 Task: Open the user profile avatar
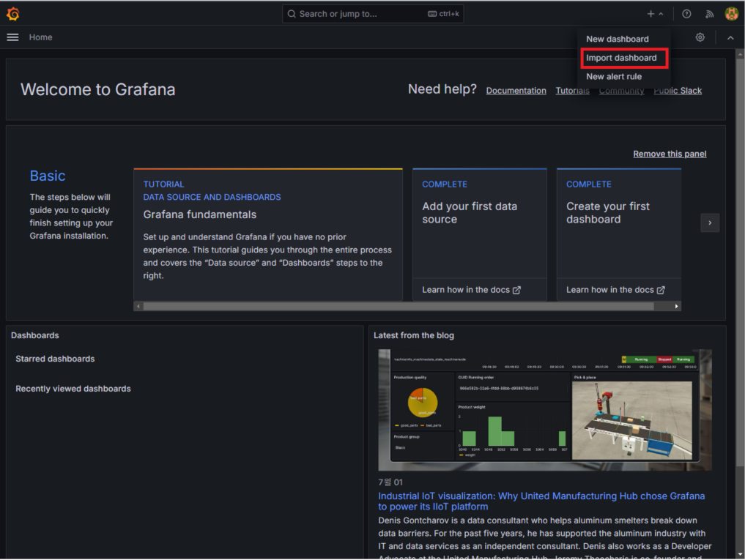tap(730, 13)
